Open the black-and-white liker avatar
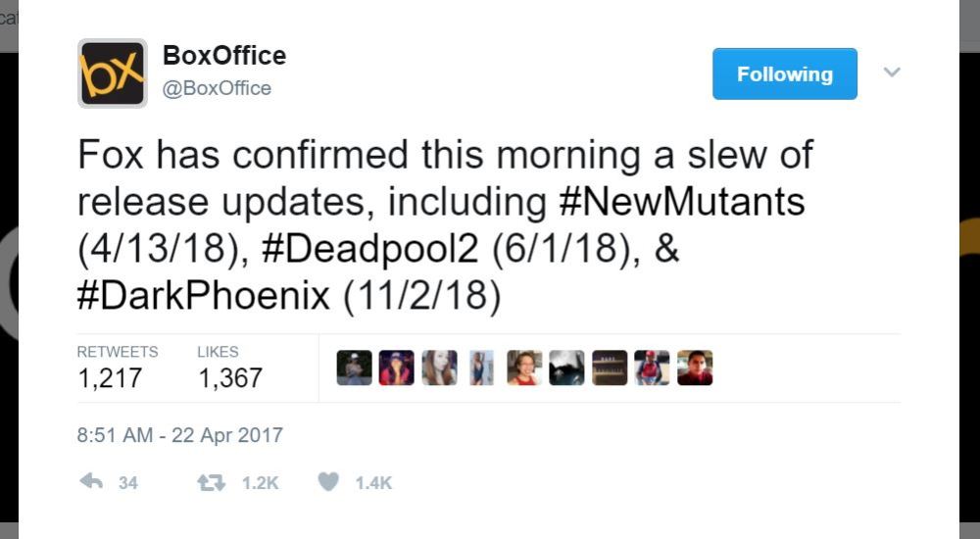The height and width of the screenshot is (539, 980). click(x=566, y=367)
